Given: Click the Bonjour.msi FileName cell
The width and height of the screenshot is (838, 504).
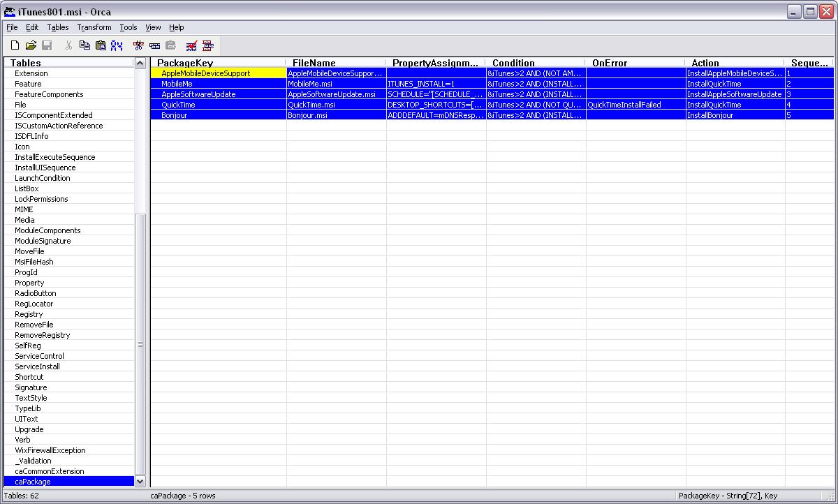Looking at the screenshot, I should click(x=336, y=115).
